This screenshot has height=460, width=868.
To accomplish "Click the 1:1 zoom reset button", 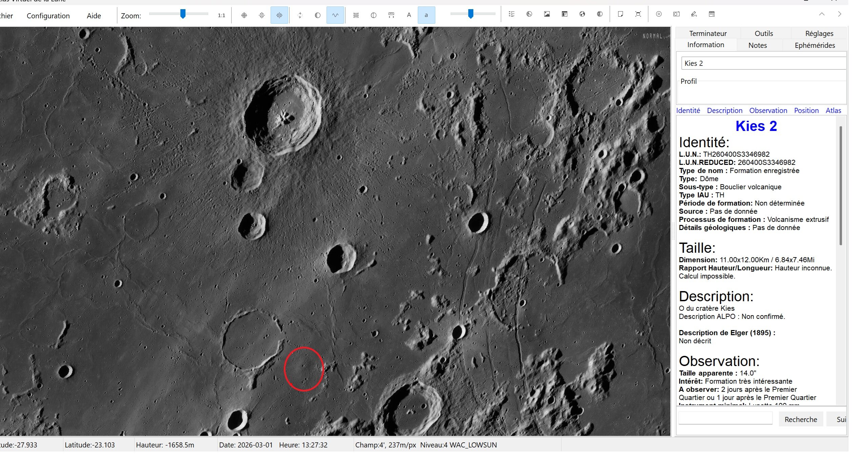I will pyautogui.click(x=221, y=15).
